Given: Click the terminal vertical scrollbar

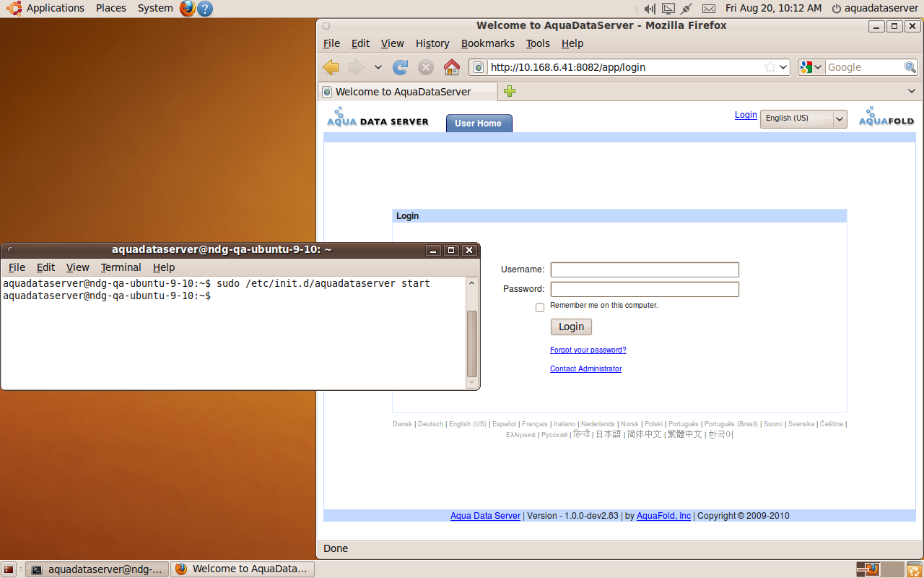Looking at the screenshot, I should (x=472, y=342).
